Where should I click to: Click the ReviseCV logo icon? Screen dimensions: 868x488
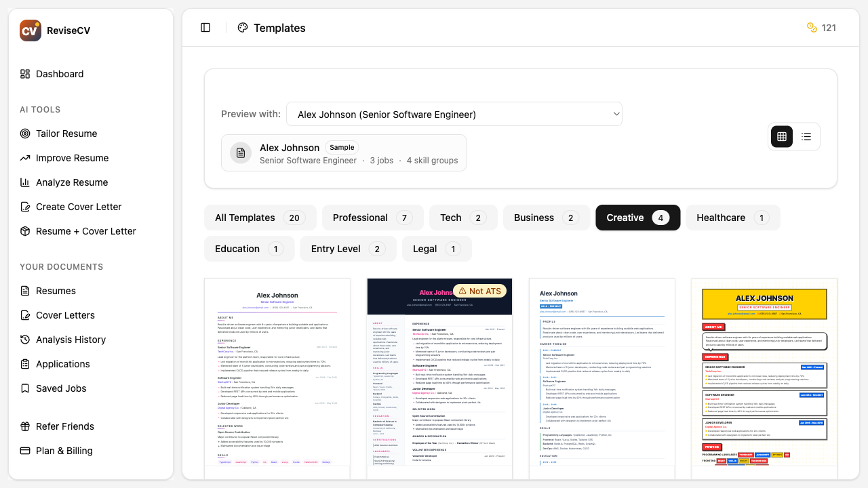[30, 30]
